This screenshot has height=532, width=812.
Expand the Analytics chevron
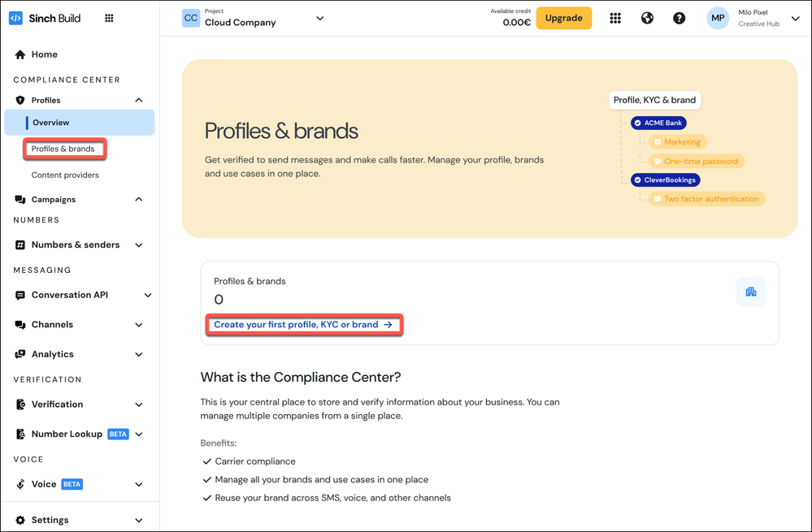[x=139, y=354]
